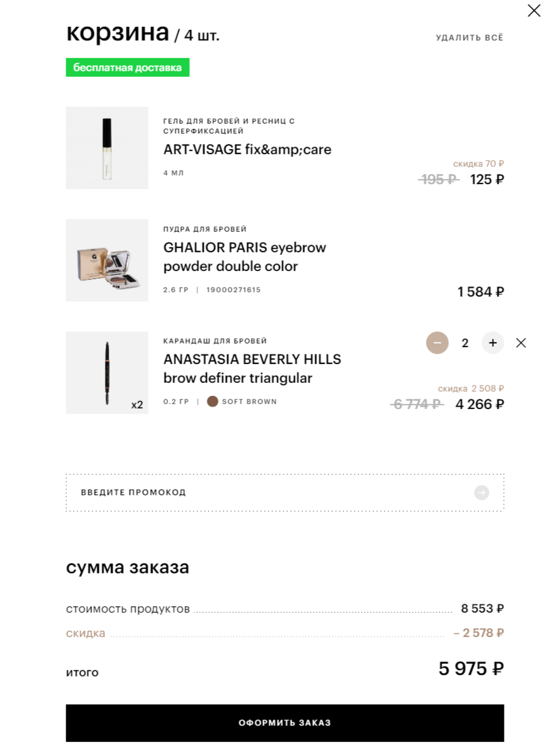Click the 5 975 ₽ total amount
560x752 pixels.
point(471,669)
